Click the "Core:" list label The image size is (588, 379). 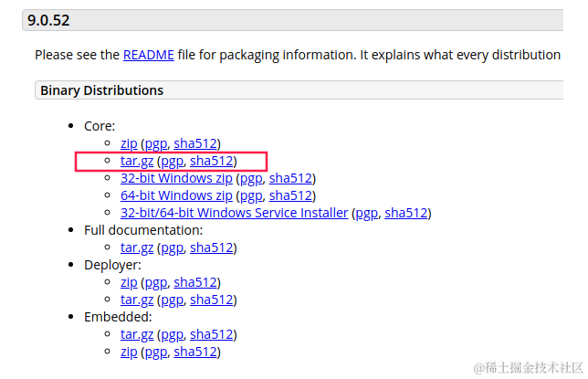(100, 126)
